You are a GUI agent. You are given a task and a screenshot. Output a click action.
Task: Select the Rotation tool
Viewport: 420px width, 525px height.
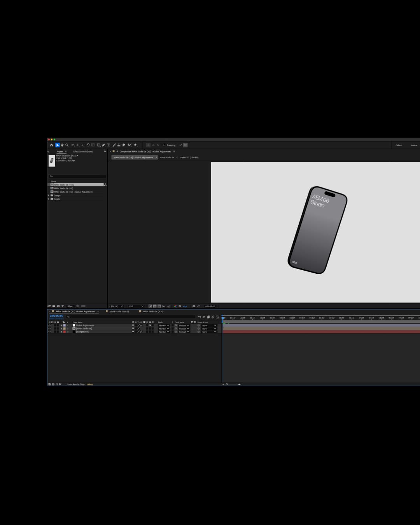point(88,145)
